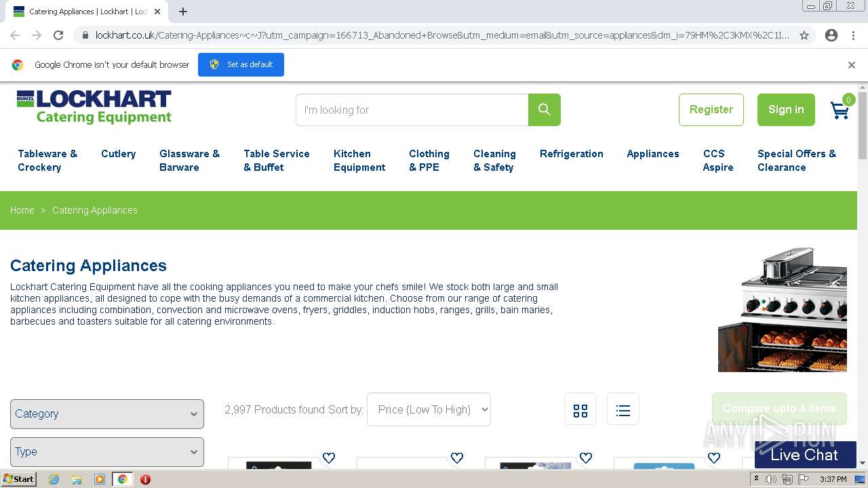
Task: Open media player from taskbar
Action: 100,479
